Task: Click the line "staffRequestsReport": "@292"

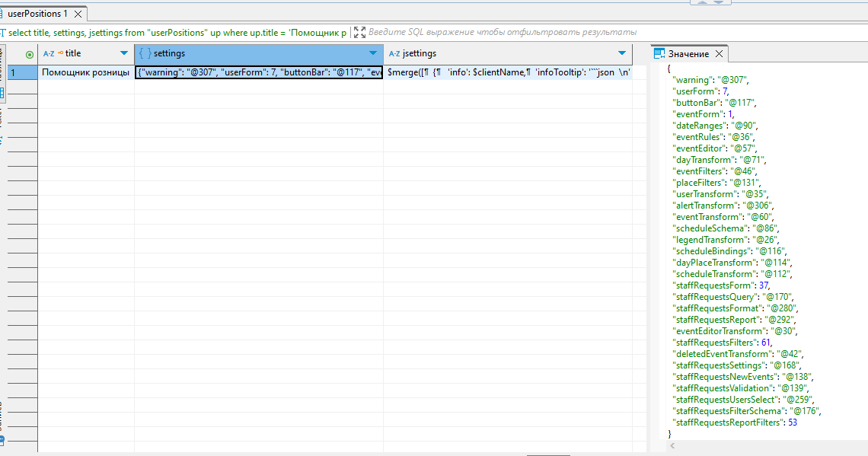Action: 734,319
